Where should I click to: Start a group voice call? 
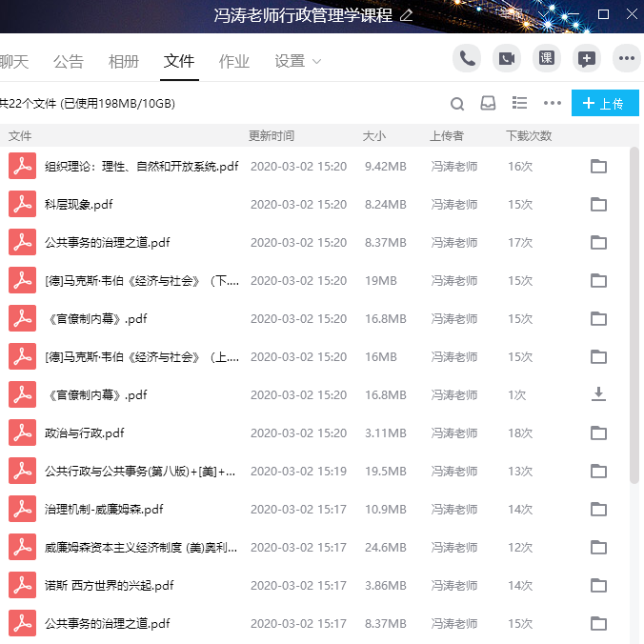tap(467, 58)
